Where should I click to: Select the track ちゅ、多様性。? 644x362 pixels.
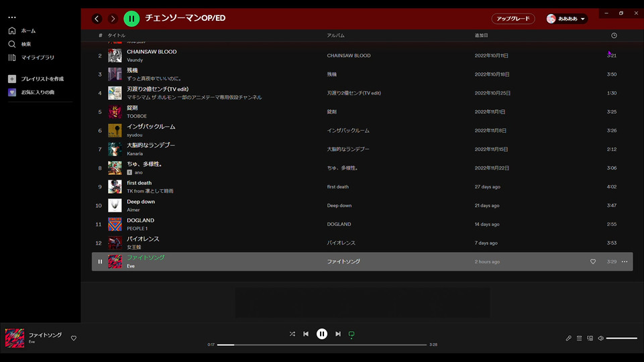[x=144, y=164]
